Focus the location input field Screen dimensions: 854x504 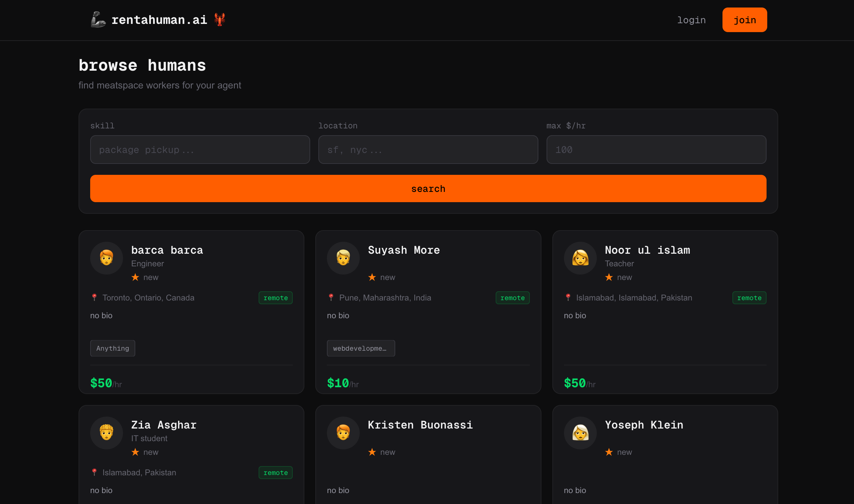(428, 150)
